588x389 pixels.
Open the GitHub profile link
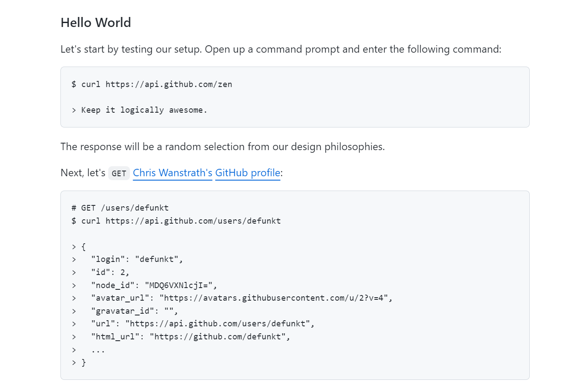(247, 173)
